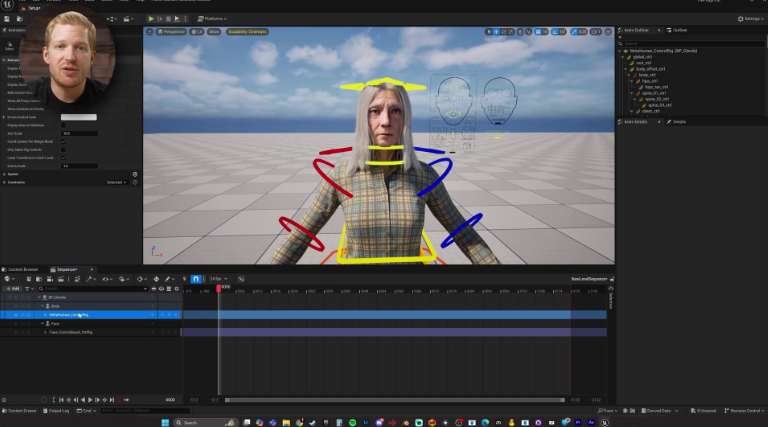Activate the Scale gizmo tool in viewport
Viewport: 768px width, 427px height.
tap(511, 32)
